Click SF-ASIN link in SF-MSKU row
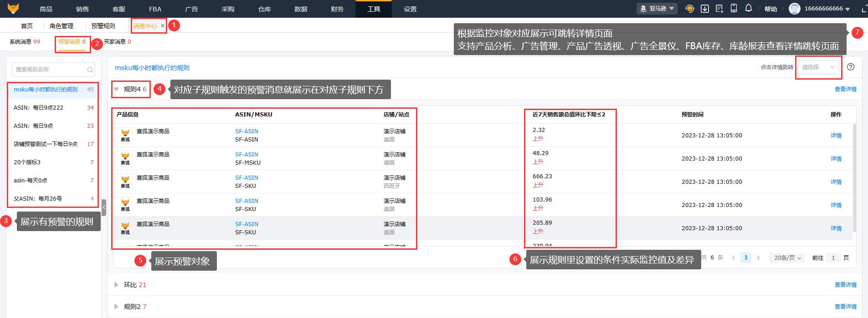The image size is (868, 318). [x=247, y=154]
